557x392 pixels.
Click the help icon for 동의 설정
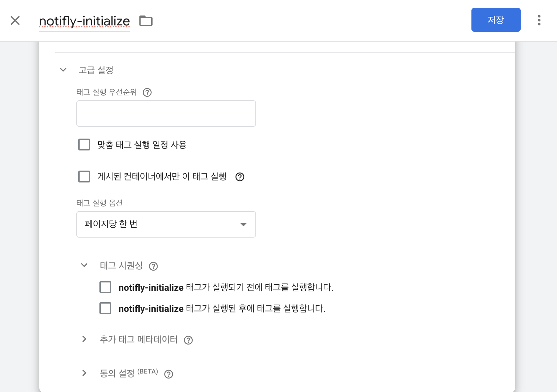(169, 374)
